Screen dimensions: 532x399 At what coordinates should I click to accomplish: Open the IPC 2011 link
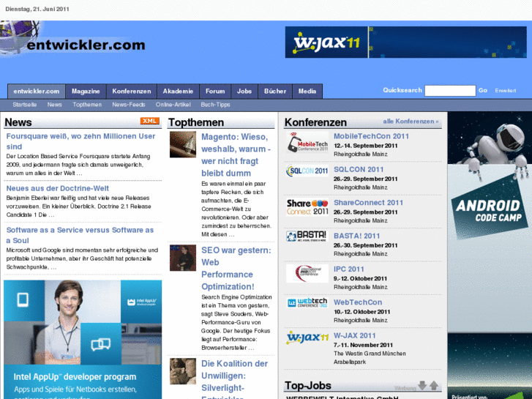(x=349, y=269)
